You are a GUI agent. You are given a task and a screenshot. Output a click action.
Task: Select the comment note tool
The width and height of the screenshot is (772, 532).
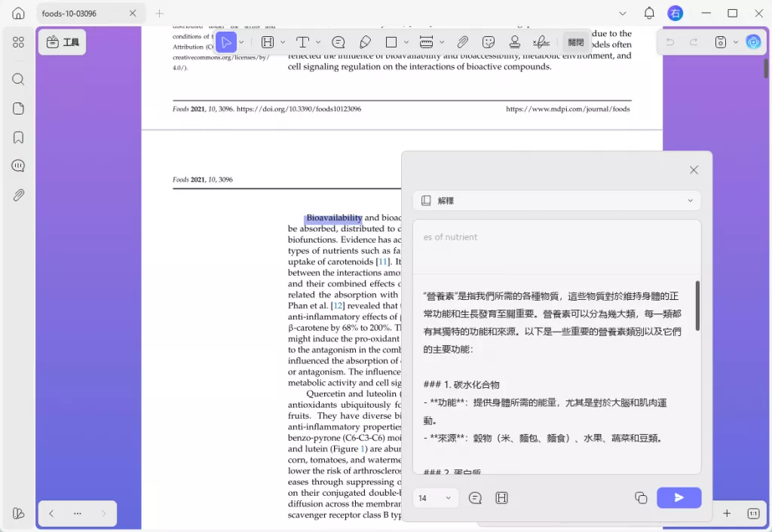coord(339,42)
